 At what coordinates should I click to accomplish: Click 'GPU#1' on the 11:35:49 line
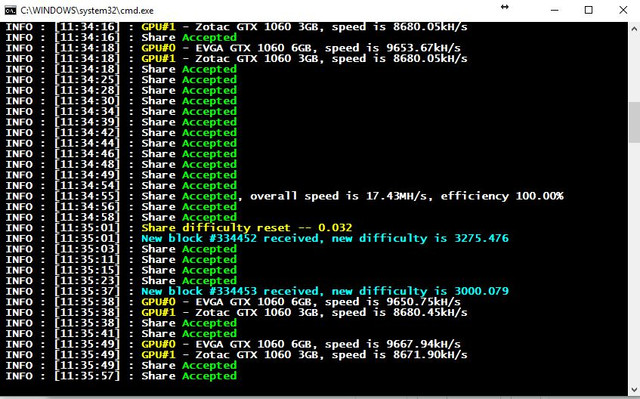[x=158, y=355]
